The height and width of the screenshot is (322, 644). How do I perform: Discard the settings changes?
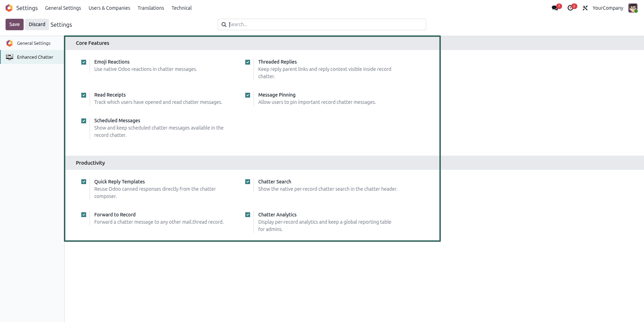click(37, 24)
